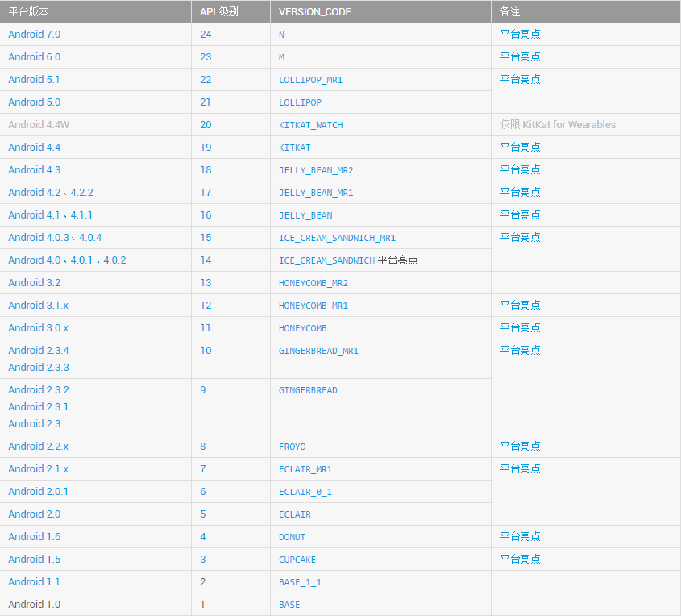The image size is (681, 616).
Task: Open the ECLAIR_MR1 code link
Action: click(x=305, y=469)
